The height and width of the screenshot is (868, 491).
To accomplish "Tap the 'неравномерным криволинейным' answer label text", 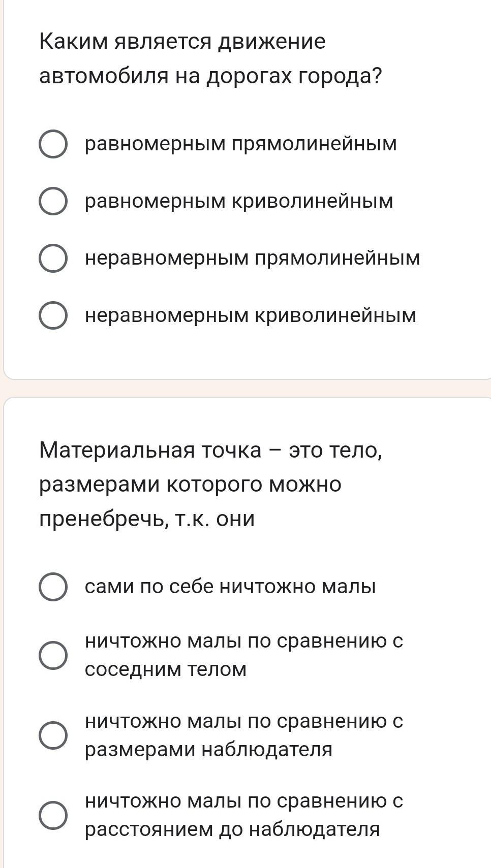I will [x=251, y=315].
